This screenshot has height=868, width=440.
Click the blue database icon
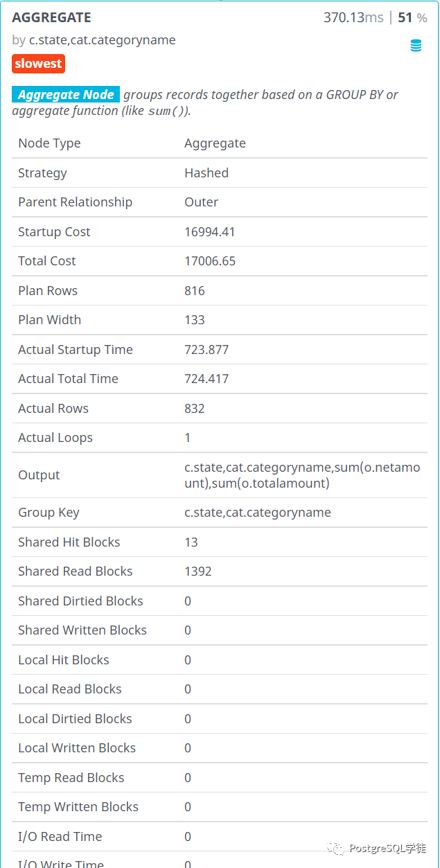416,46
